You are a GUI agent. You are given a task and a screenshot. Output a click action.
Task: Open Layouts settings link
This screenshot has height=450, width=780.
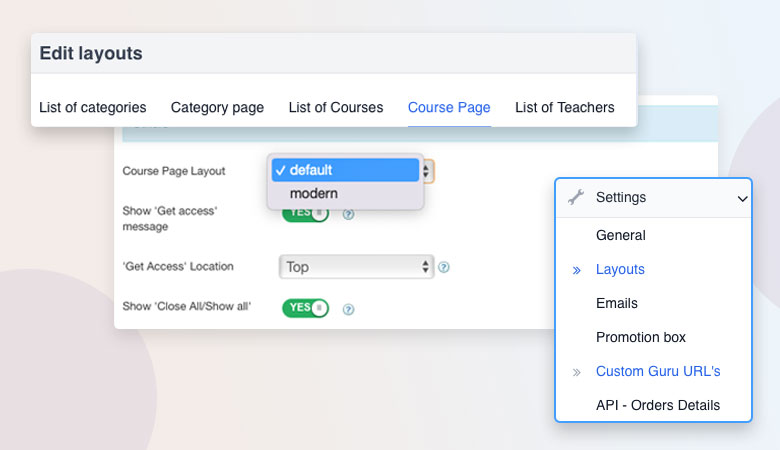coord(620,269)
